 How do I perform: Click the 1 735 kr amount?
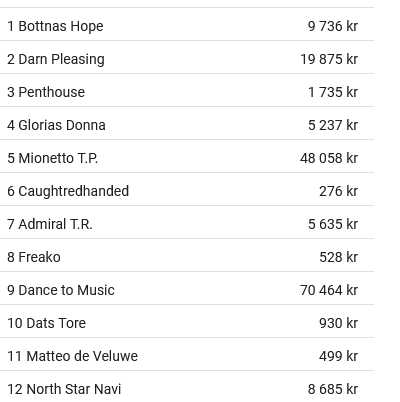(333, 92)
